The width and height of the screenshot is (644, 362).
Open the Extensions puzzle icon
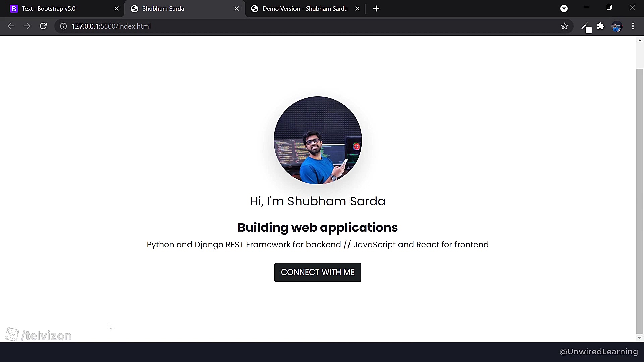601,26
